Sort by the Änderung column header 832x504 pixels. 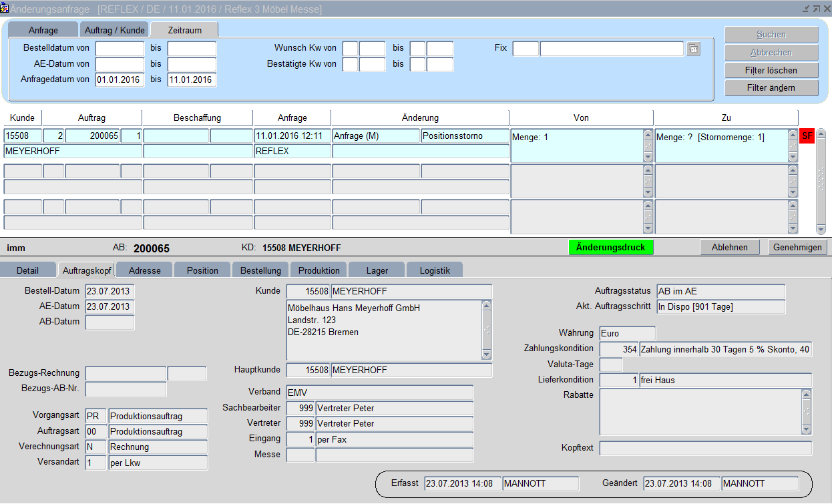(x=420, y=117)
